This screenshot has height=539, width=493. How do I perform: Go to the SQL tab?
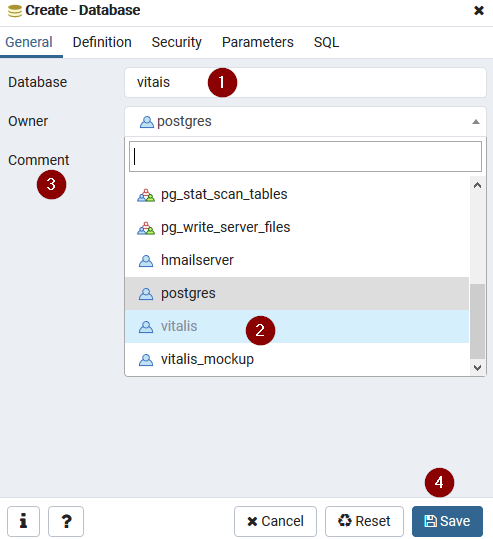point(326,42)
